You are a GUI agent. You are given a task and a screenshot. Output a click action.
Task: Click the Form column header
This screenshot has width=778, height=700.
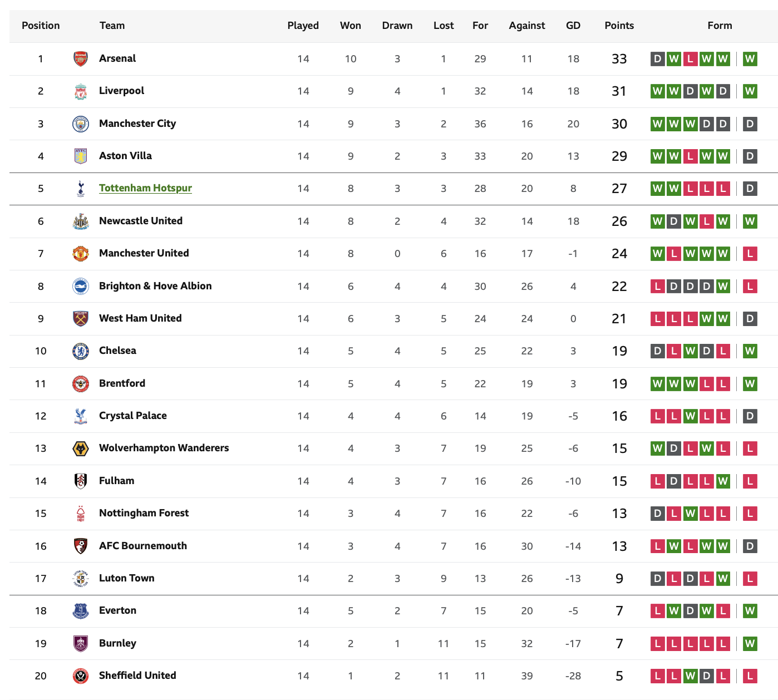click(x=720, y=26)
